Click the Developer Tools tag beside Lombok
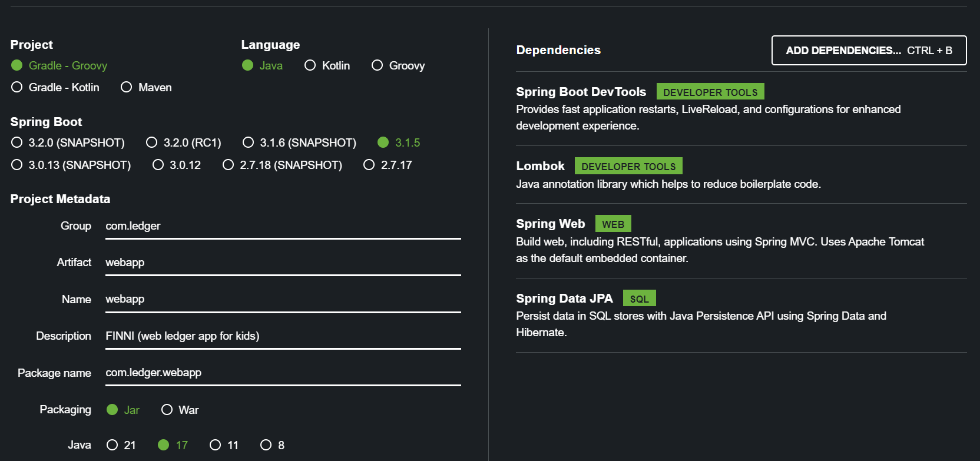980x461 pixels. coord(629,166)
